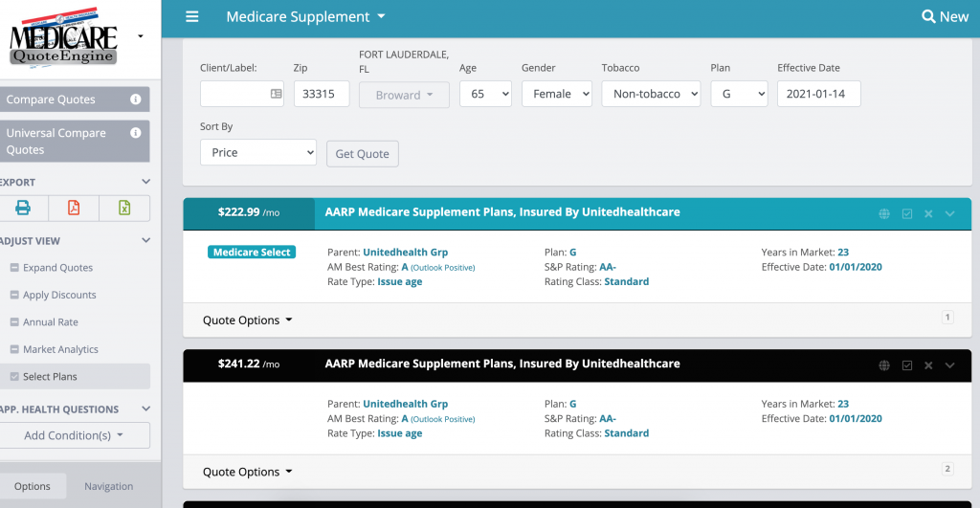Click quote number 1 badge

tap(947, 318)
